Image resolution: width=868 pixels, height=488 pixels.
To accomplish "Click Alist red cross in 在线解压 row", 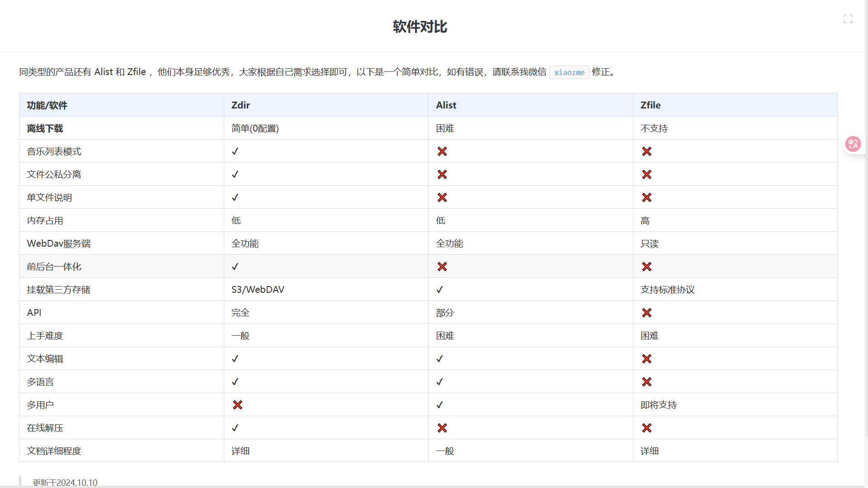I will pos(442,428).
